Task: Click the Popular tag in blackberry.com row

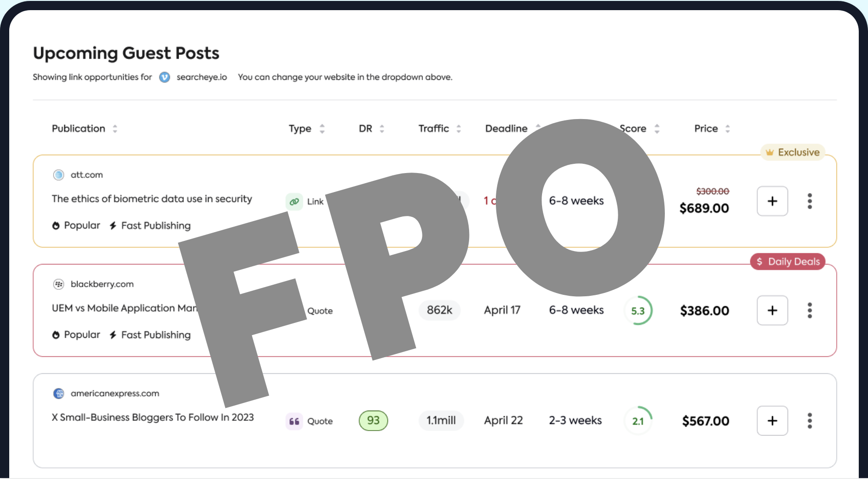Action: [x=82, y=335]
